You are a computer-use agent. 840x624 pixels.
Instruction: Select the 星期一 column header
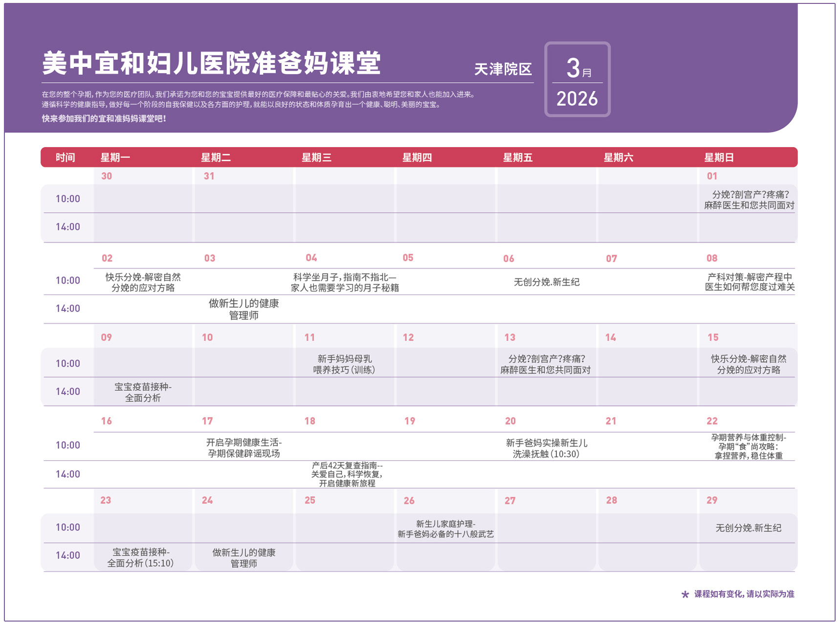[115, 157]
